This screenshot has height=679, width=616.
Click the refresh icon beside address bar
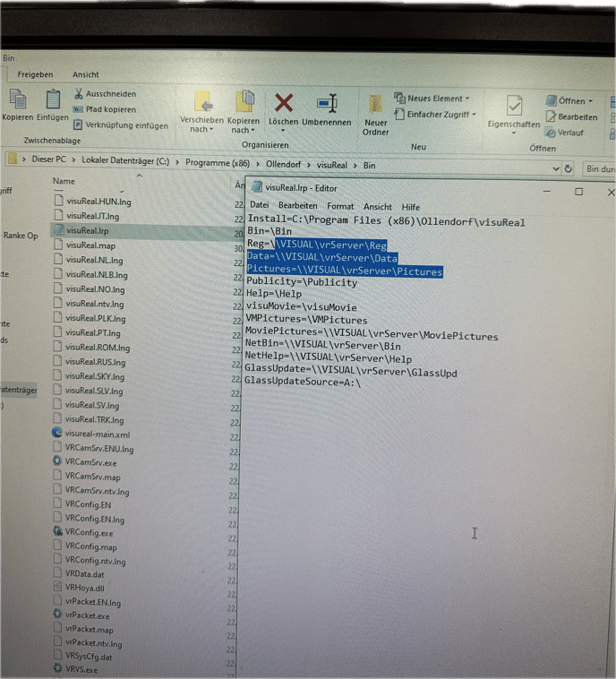pyautogui.click(x=568, y=168)
